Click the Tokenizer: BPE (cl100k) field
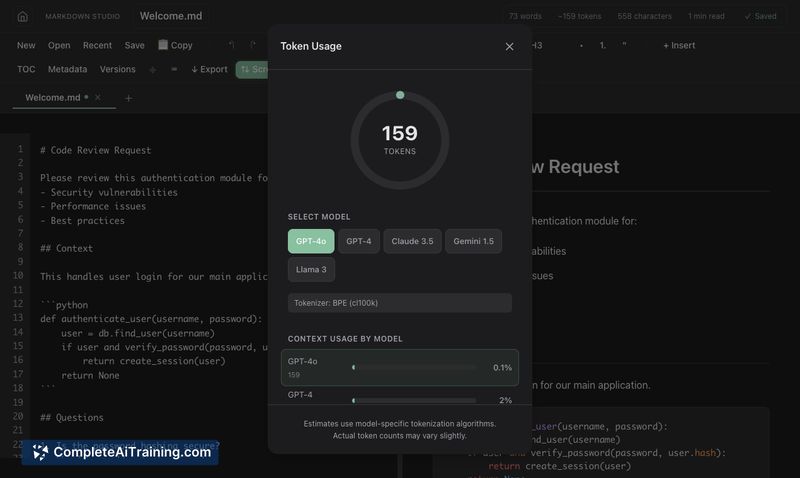Image resolution: width=800 pixels, height=478 pixels. pyautogui.click(x=399, y=303)
